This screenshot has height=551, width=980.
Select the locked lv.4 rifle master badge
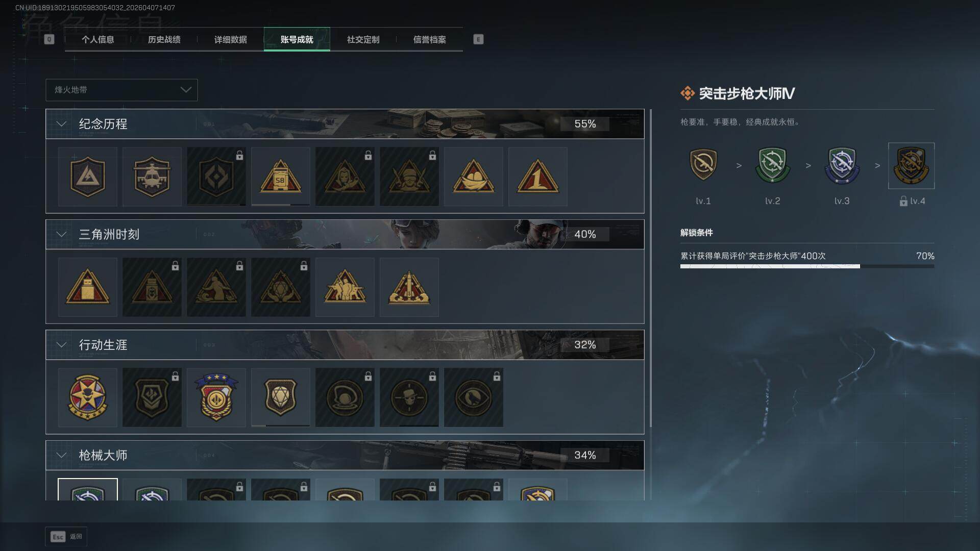tap(911, 166)
